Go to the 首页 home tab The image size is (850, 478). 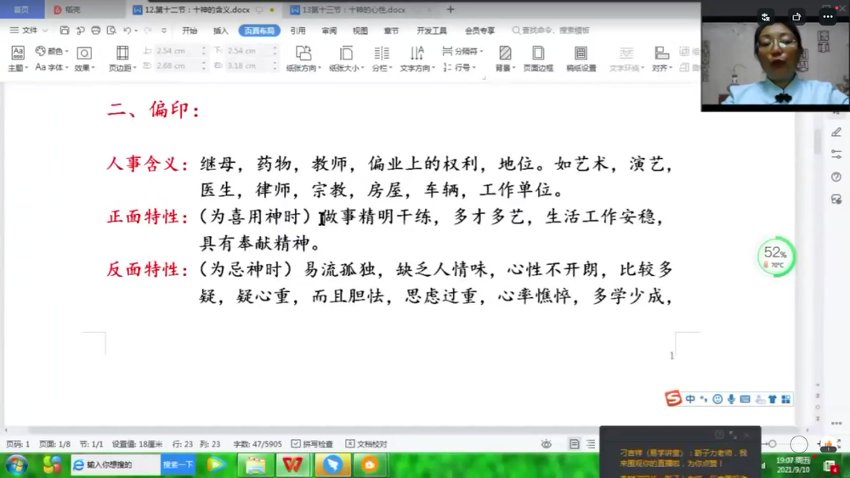pyautogui.click(x=22, y=10)
